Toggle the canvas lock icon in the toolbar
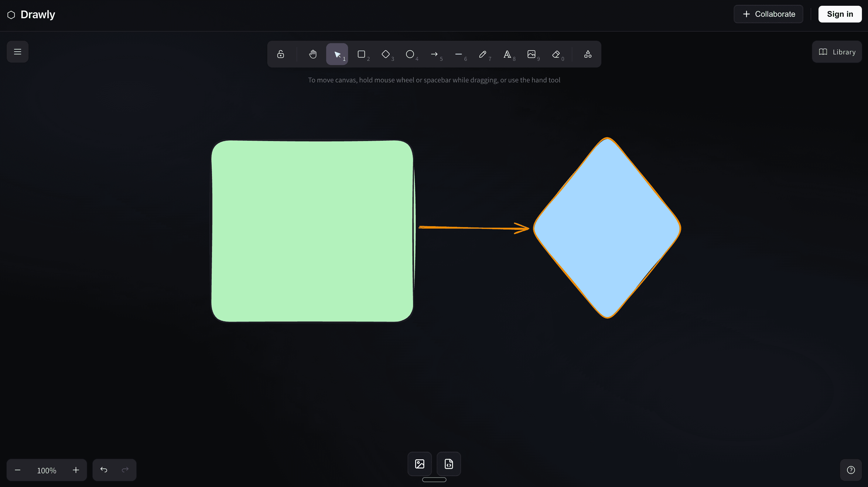This screenshot has width=868, height=487. pyautogui.click(x=280, y=54)
